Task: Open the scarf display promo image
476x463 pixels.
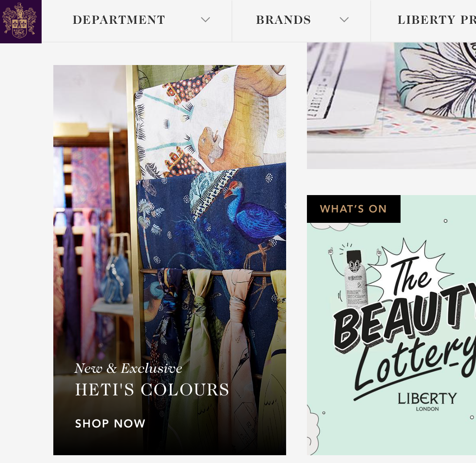Action: click(170, 260)
